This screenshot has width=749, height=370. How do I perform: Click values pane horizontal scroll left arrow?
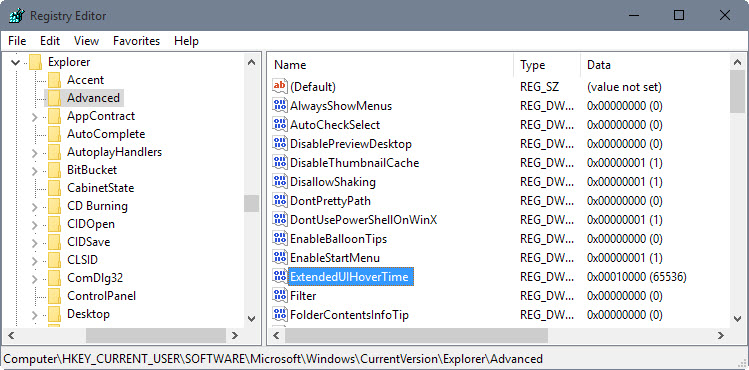click(276, 336)
